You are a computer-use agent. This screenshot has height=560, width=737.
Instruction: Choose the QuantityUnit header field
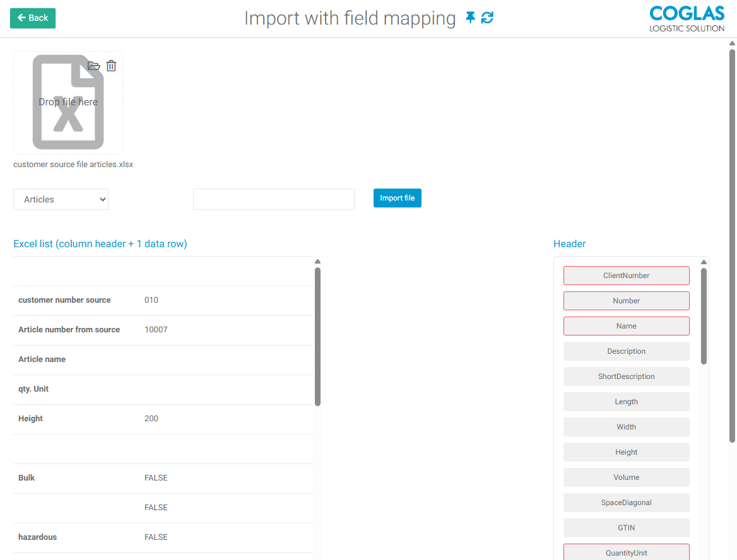pos(626,552)
